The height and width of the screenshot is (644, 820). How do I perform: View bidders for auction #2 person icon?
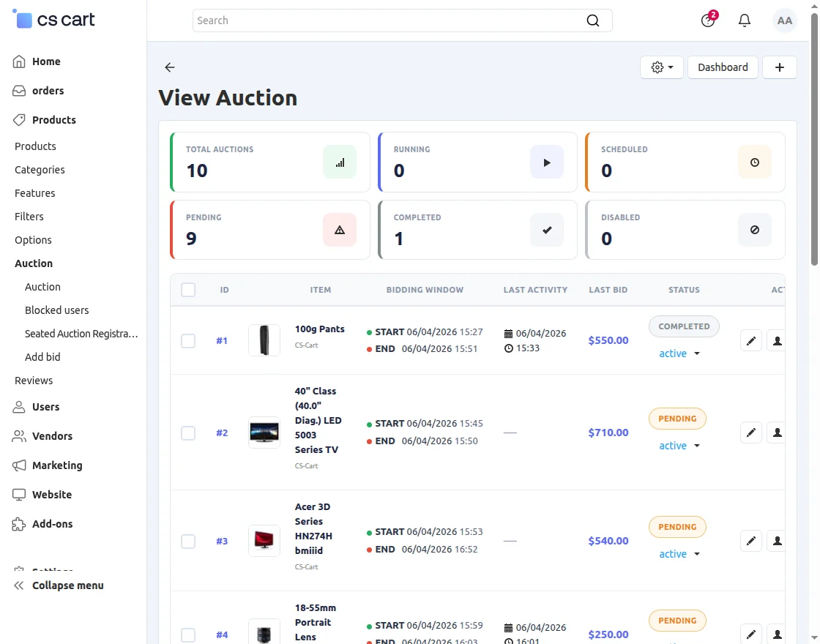(777, 433)
